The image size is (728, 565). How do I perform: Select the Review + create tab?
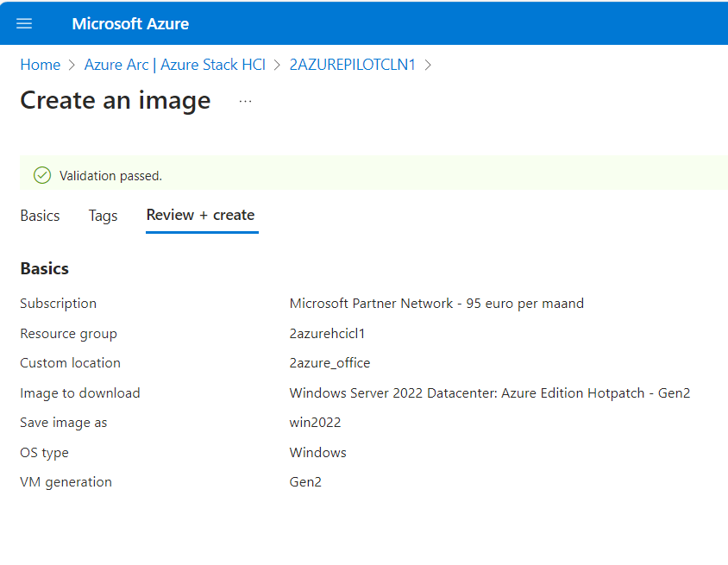(201, 215)
